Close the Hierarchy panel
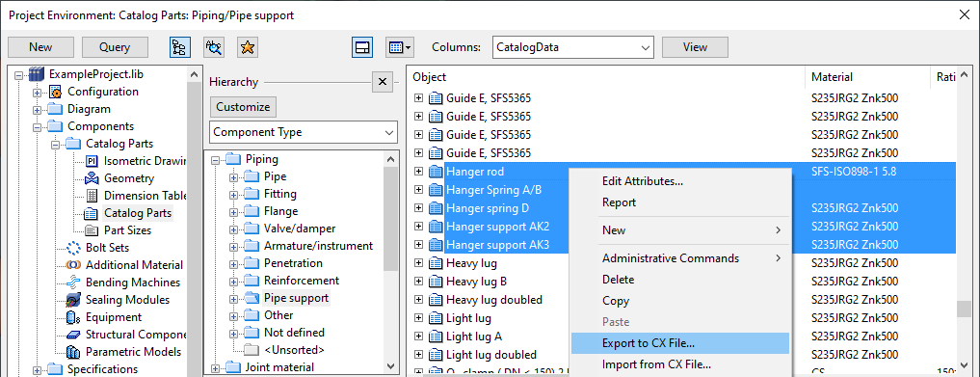 pos(383,82)
